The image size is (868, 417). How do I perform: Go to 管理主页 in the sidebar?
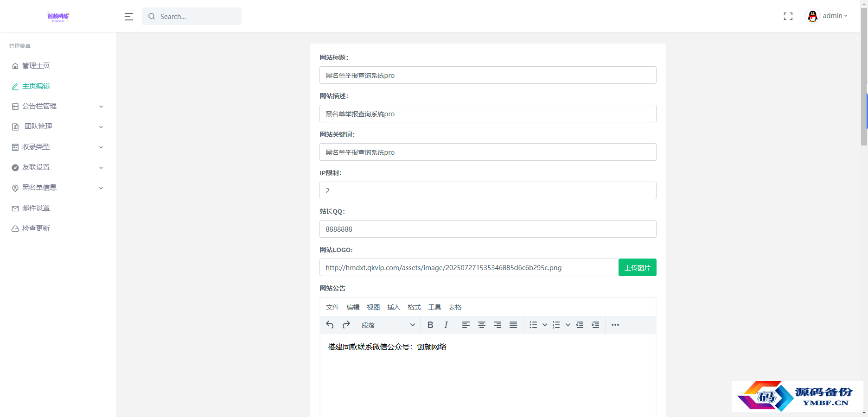[36, 66]
